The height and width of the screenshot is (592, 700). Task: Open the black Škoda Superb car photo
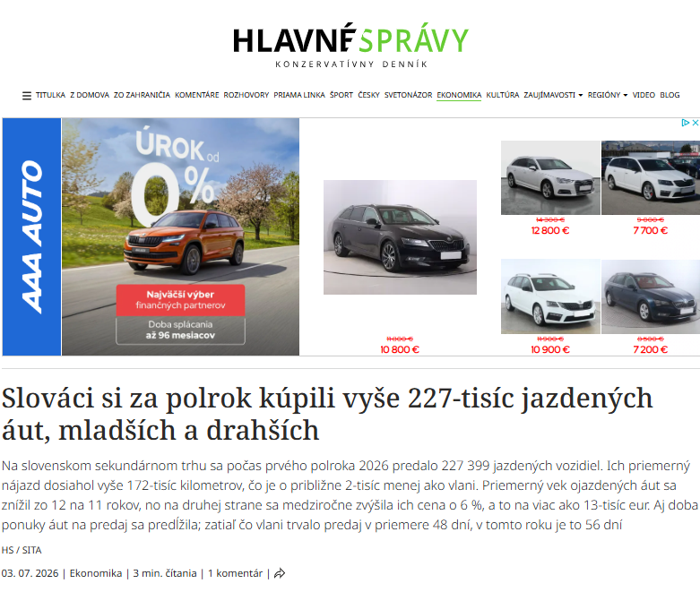(400, 237)
